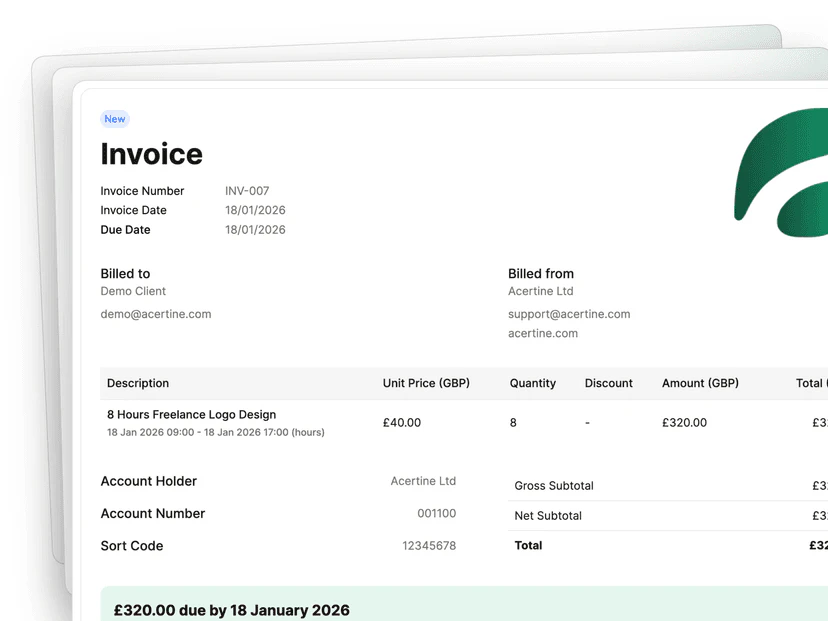Select the INV-007 invoice number
828x621 pixels.
click(x=247, y=191)
